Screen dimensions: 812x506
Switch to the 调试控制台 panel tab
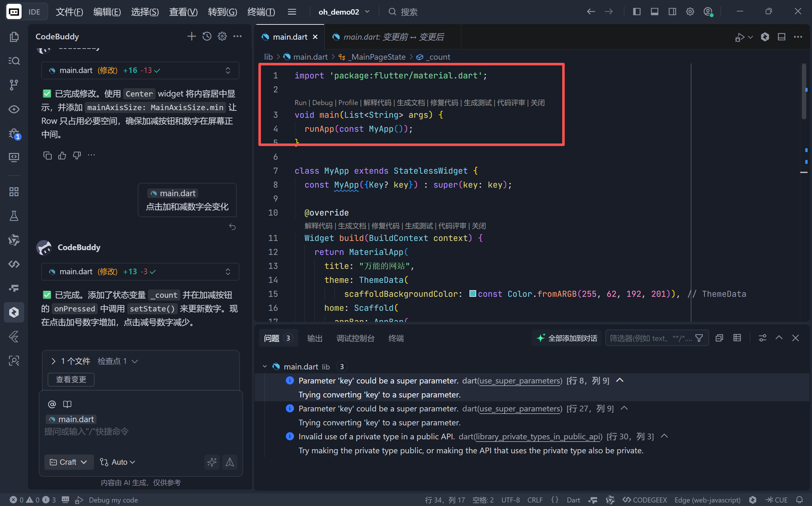coord(355,338)
